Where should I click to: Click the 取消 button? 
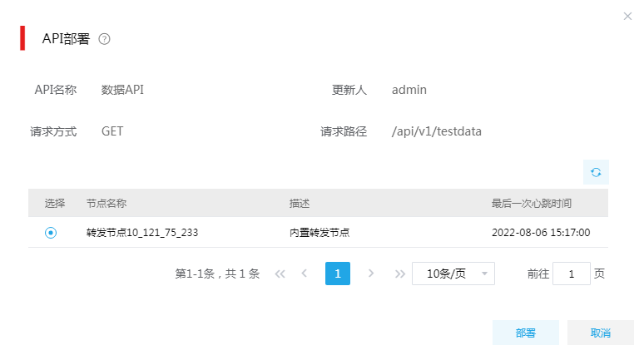point(601,333)
